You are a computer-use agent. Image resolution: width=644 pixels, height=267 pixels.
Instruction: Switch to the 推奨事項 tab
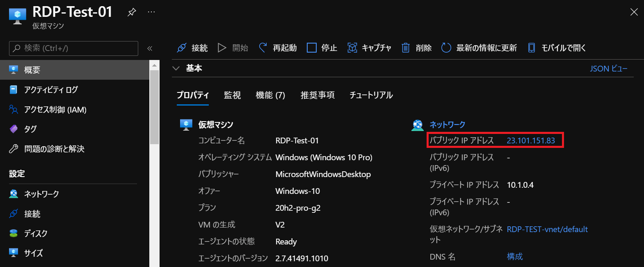pyautogui.click(x=317, y=95)
